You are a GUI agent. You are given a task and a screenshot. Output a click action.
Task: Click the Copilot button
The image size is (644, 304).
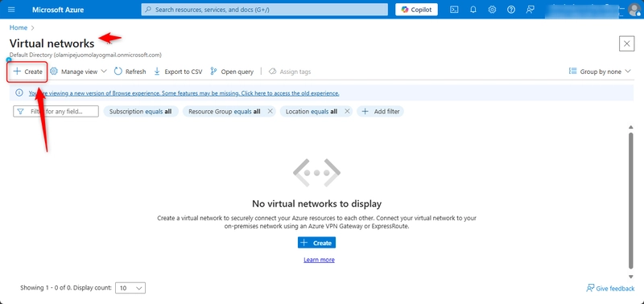[416, 10]
